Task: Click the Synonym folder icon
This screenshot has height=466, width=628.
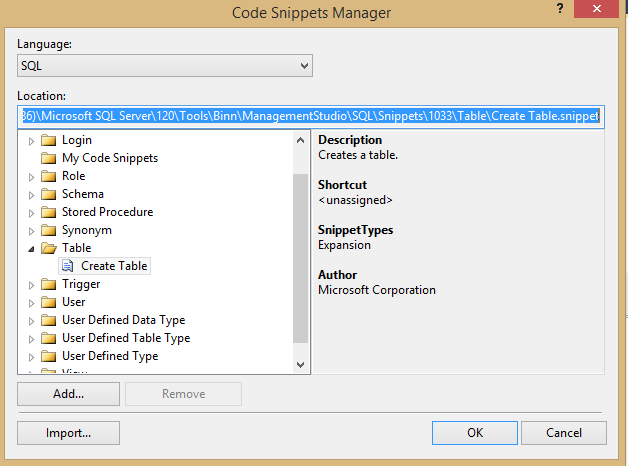Action: point(48,231)
